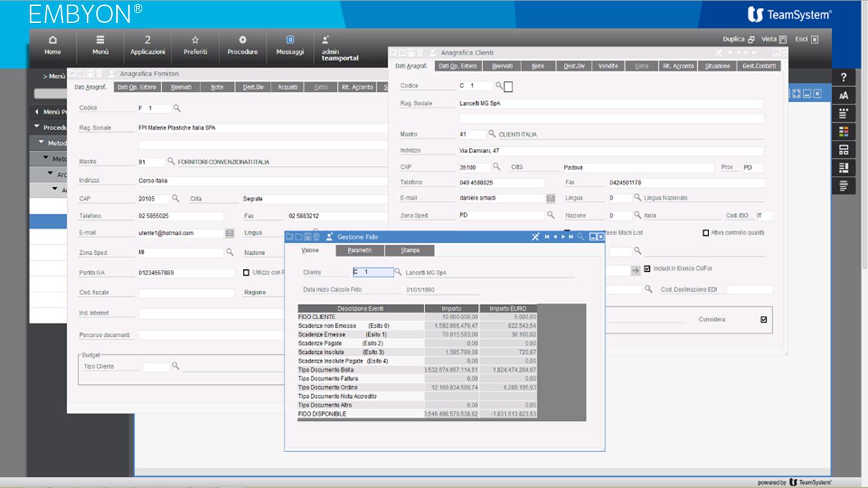868x488 pixels.
Task: Click the arrow button beside Includi in Elenco
Action: (635, 271)
